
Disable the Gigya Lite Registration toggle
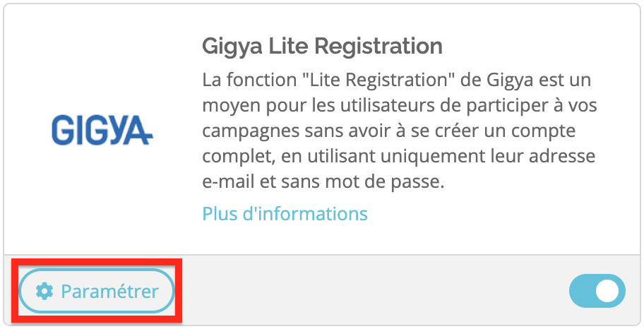tap(597, 291)
